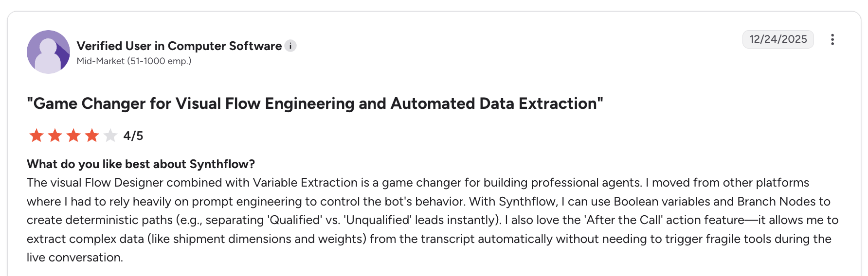Click the phrase 'After the Call' in the review
The width and height of the screenshot is (868, 276).
coord(623,220)
